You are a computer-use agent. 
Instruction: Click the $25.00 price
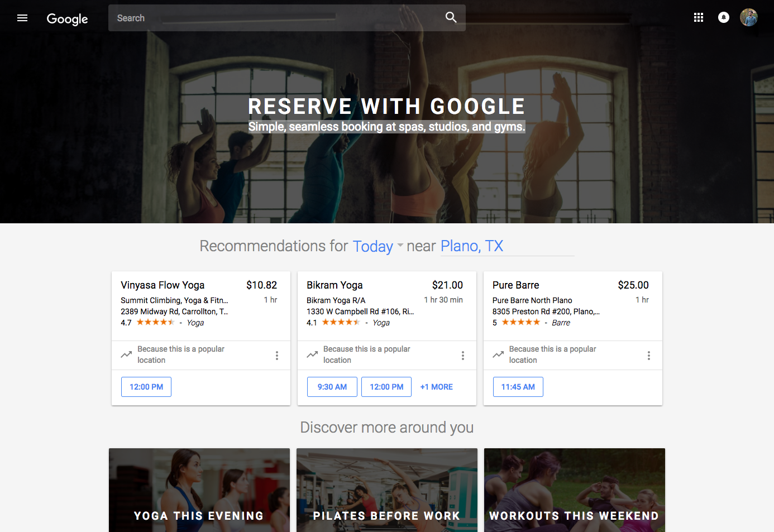click(x=633, y=285)
